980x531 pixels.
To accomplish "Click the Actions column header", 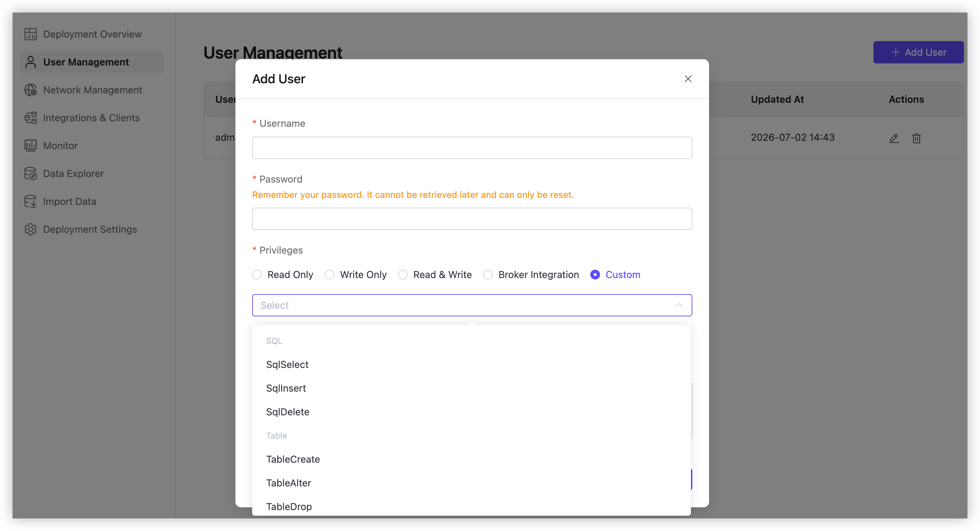I will pos(906,99).
